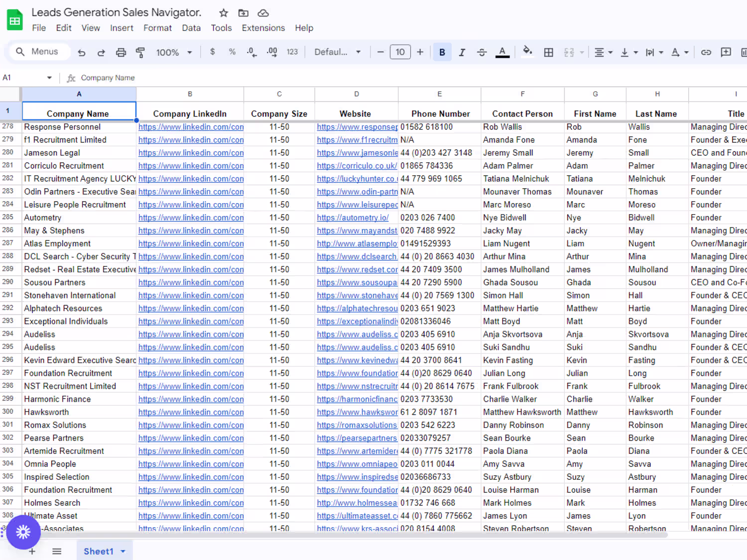The height and width of the screenshot is (560, 747).
Task: Expand the font family dropdown
Action: [337, 52]
